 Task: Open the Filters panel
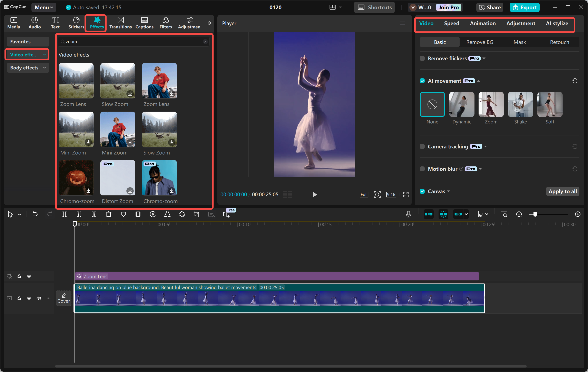(166, 23)
